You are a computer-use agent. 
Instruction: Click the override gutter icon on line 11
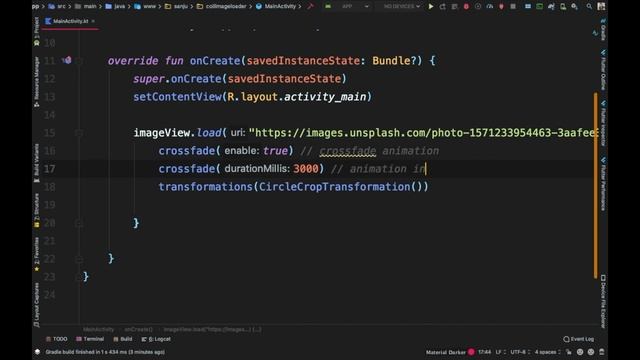click(x=67, y=60)
